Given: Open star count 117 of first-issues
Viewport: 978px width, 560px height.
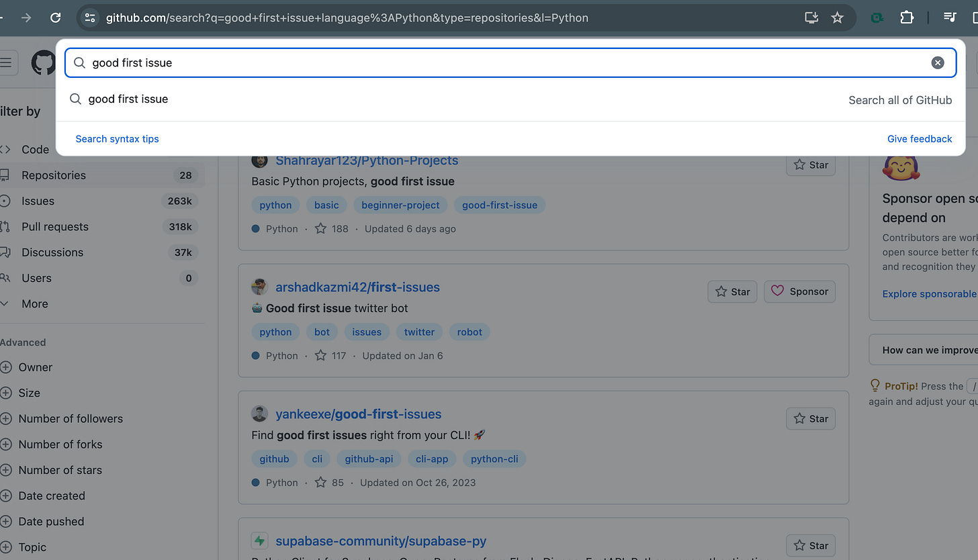Looking at the screenshot, I should tap(331, 356).
